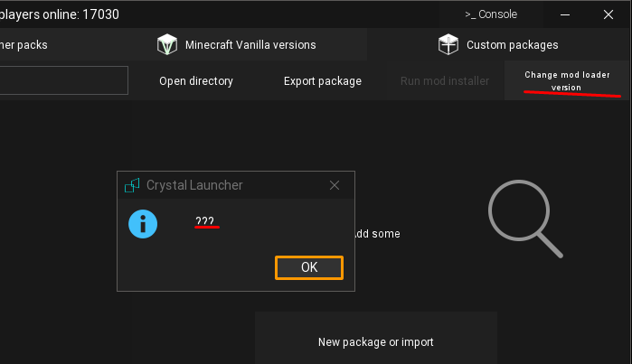
Task: Click the Custom packages box icon
Action: coord(448,44)
